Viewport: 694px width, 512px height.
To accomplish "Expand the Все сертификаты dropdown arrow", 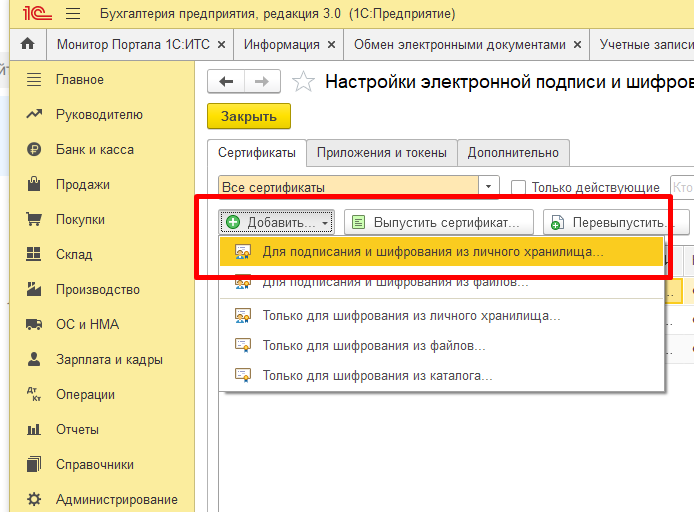I will (x=489, y=187).
